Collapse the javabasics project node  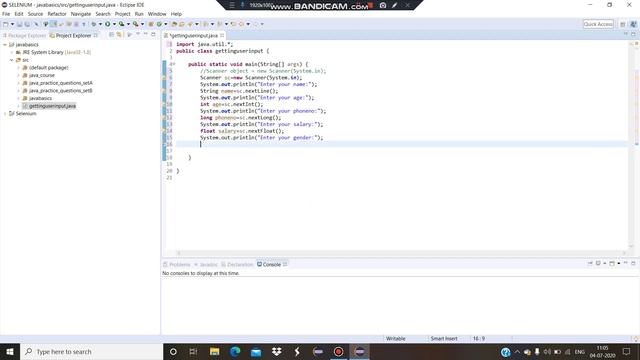pyautogui.click(x=5, y=44)
